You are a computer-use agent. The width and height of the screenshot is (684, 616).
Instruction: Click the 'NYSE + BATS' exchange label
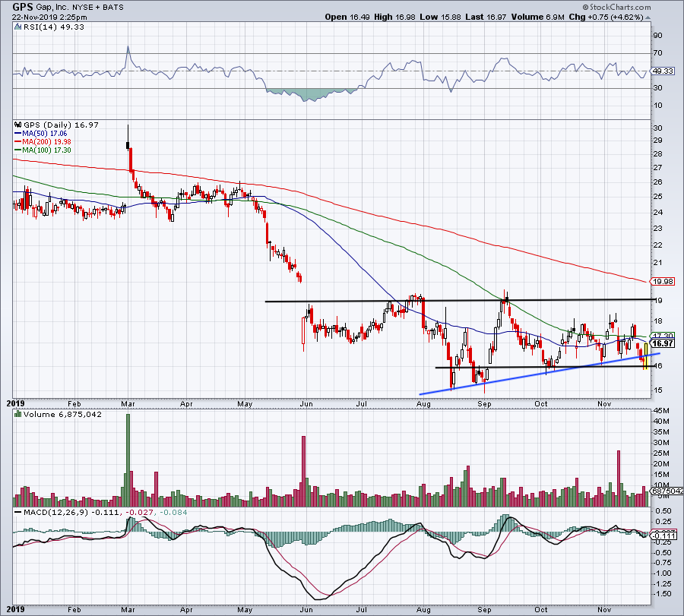98,8
